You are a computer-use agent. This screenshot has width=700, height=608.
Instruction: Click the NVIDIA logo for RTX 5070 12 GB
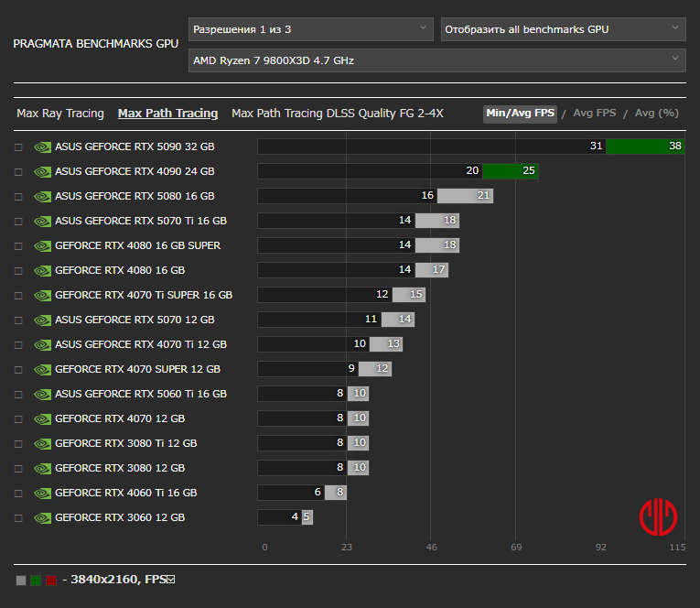coord(42,320)
